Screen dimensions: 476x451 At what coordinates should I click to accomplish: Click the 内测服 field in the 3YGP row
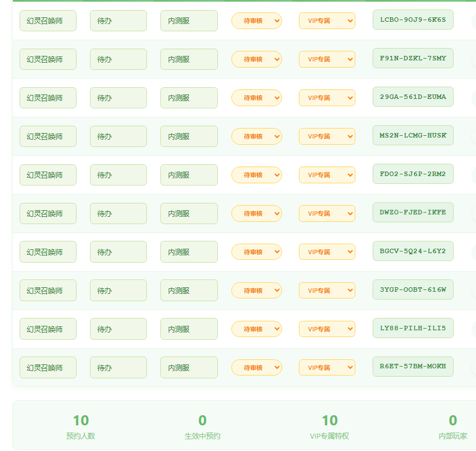[189, 291]
